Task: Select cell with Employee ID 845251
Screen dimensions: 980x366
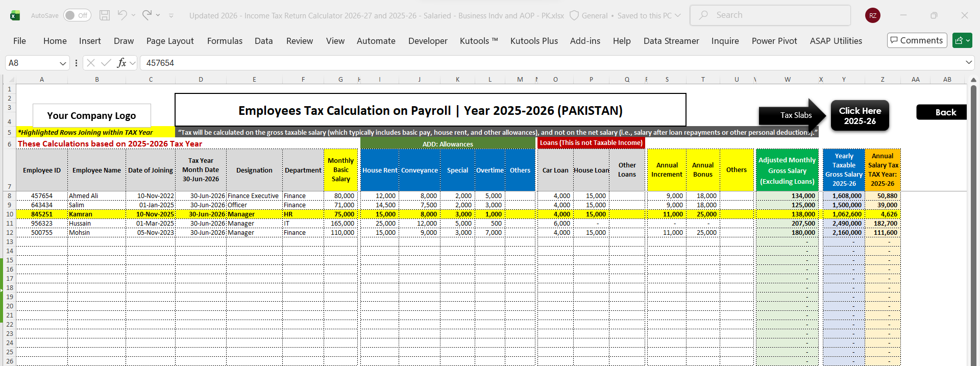Action: point(42,214)
